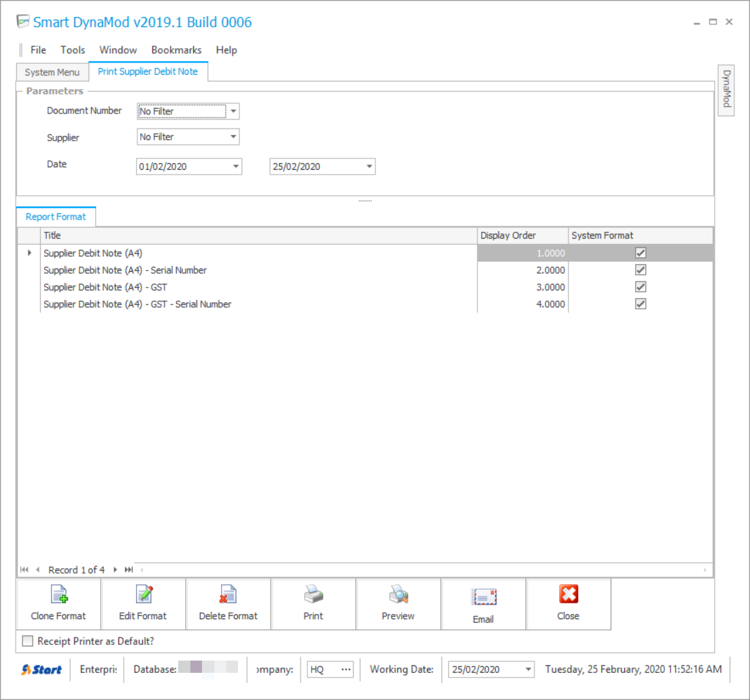Go to next record navigator arrow
This screenshot has width=750, height=700.
click(x=116, y=570)
